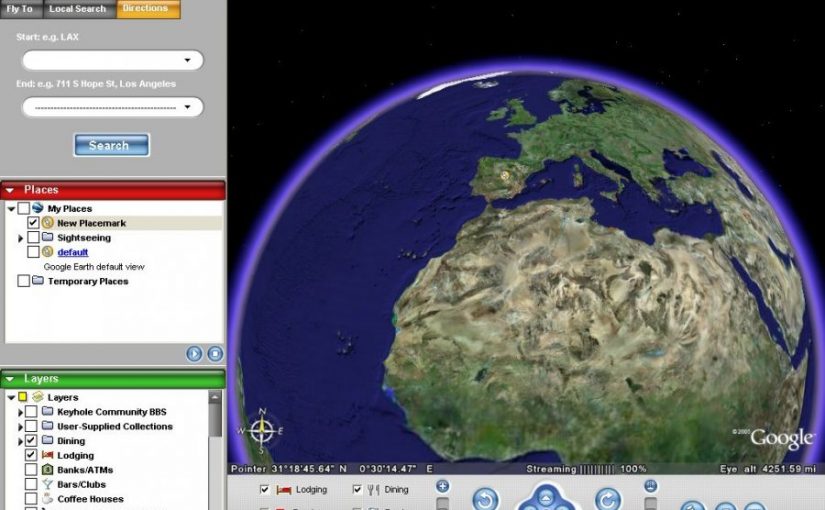The image size is (825, 510).
Task: Expand the User-Supplied Collections folder
Action: coord(21,427)
